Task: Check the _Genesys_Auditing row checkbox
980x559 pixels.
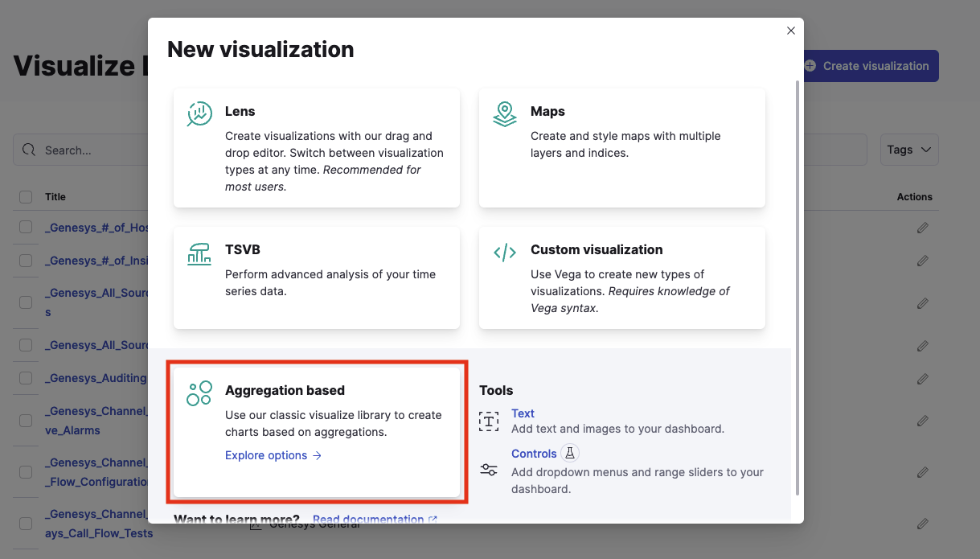Action: point(26,378)
